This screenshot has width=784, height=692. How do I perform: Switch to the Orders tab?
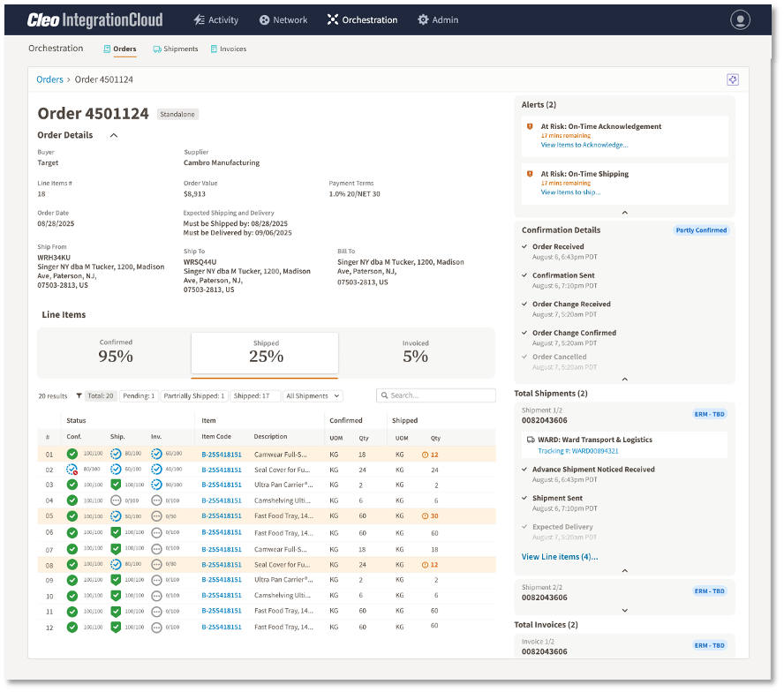click(x=120, y=49)
